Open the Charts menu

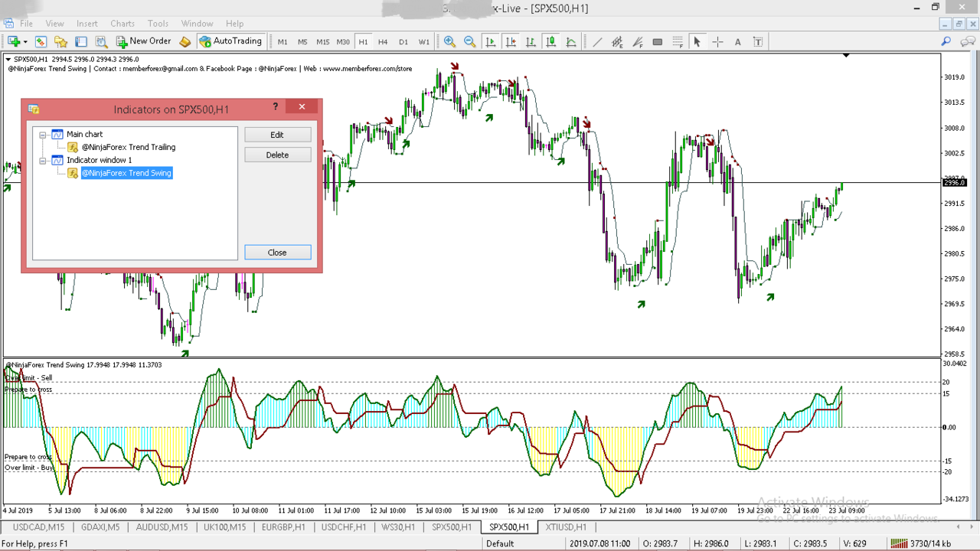tap(122, 24)
